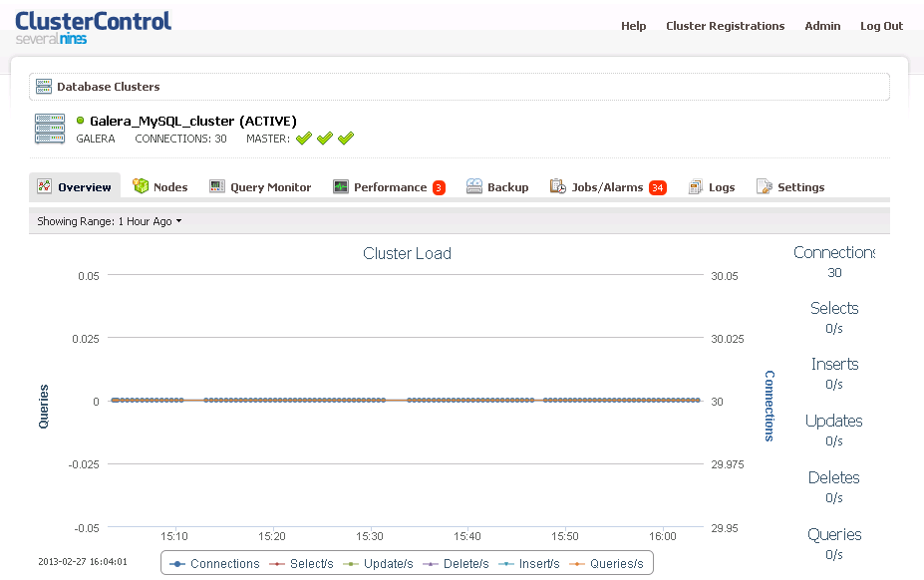Click the 16:00 time axis label
This screenshot has width=924, height=580.
[x=663, y=536]
